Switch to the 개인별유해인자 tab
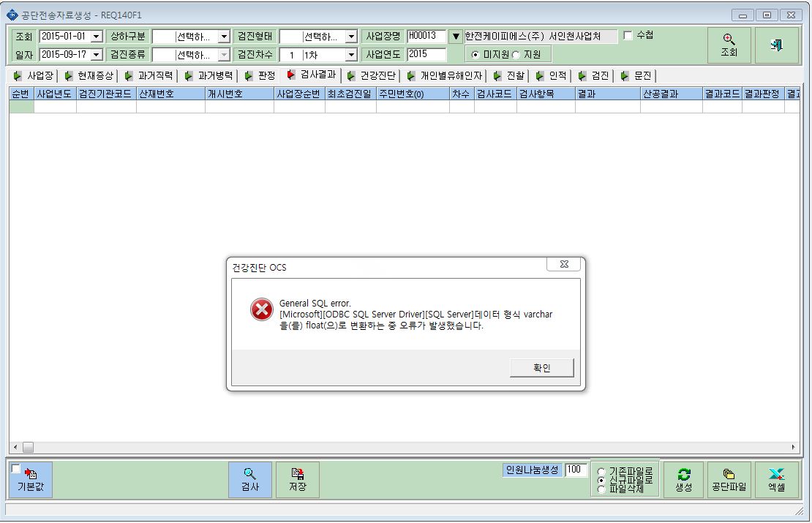812x523 pixels. click(x=446, y=75)
